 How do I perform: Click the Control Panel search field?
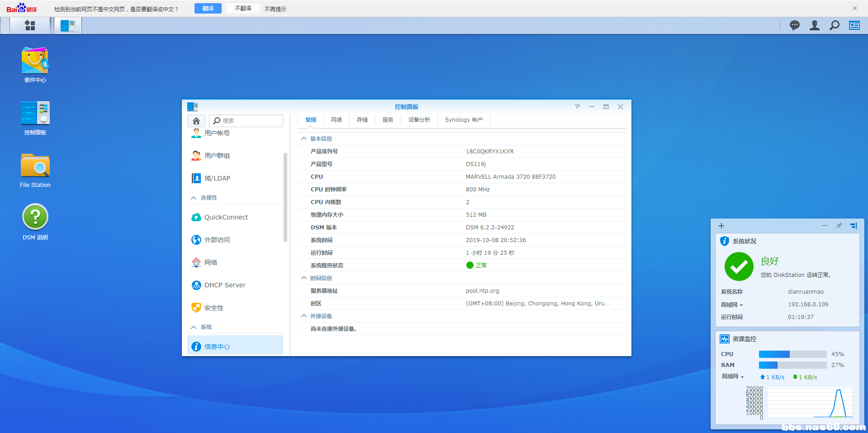tap(246, 121)
